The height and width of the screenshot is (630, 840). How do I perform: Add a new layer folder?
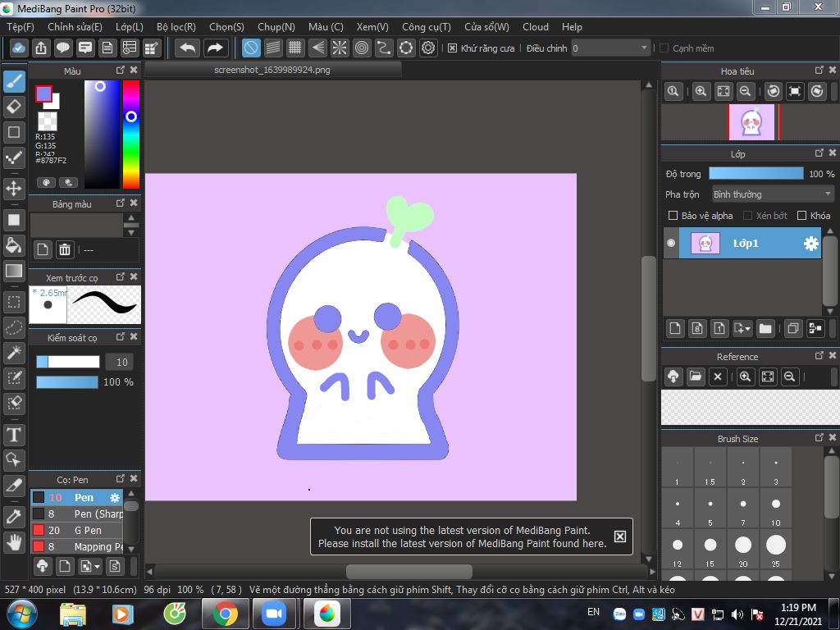pyautogui.click(x=765, y=328)
